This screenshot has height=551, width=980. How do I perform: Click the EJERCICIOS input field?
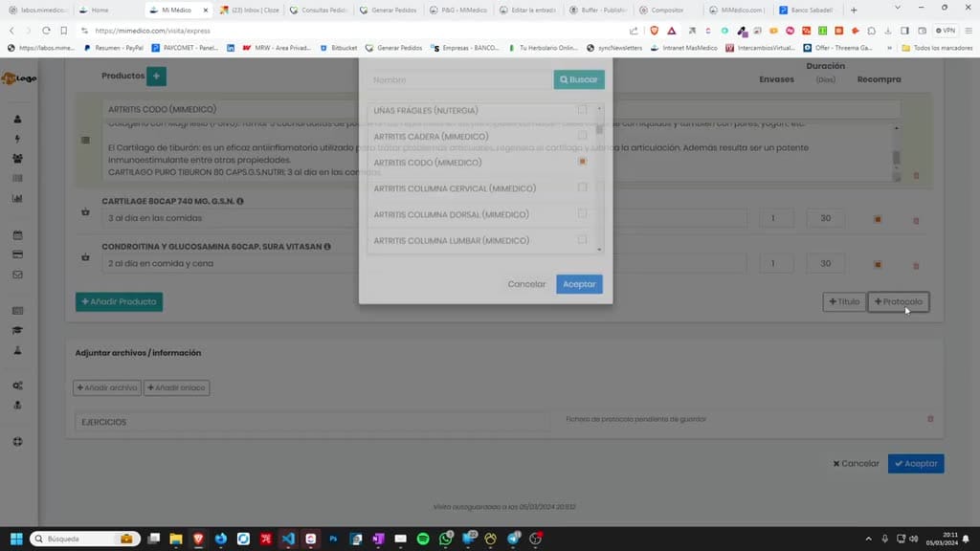[313, 422]
